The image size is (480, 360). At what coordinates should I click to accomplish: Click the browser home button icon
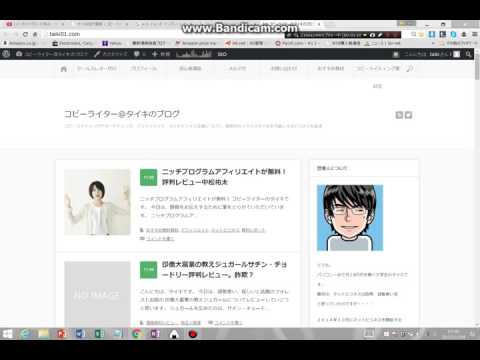(35, 34)
